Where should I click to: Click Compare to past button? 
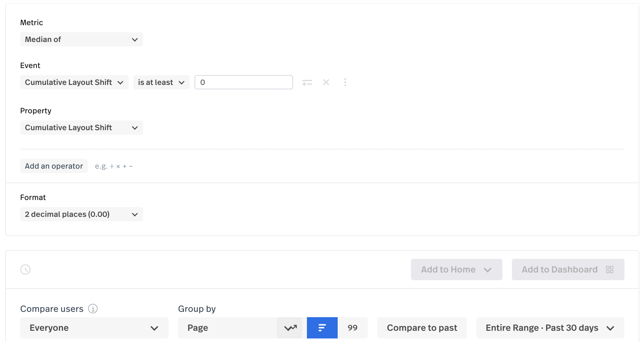(422, 328)
